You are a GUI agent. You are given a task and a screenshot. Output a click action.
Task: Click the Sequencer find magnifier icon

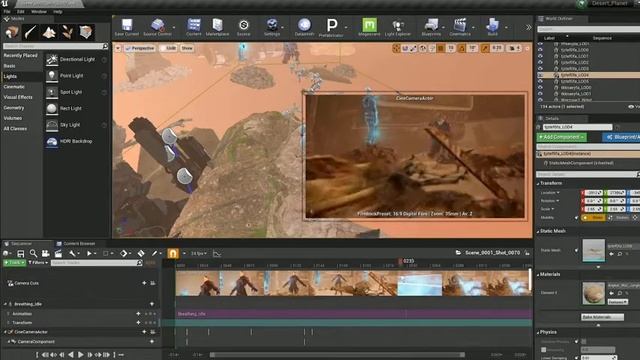[33, 253]
